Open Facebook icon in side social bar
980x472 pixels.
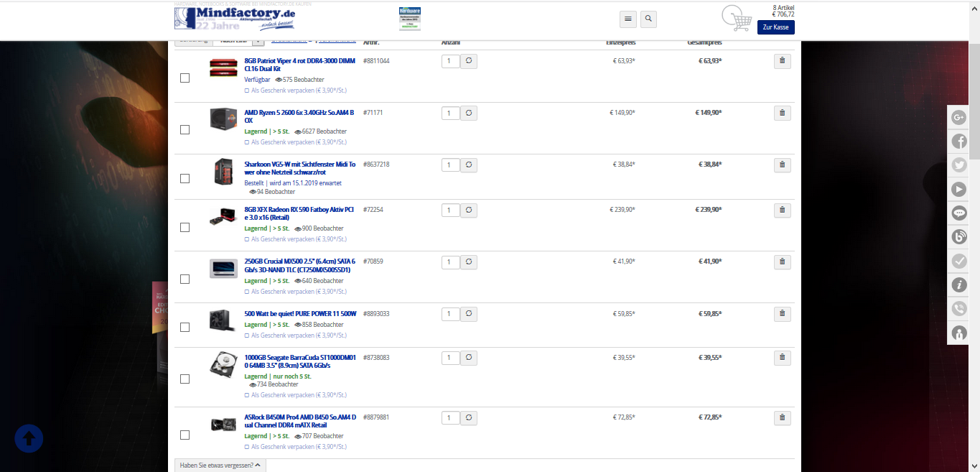pyautogui.click(x=959, y=142)
